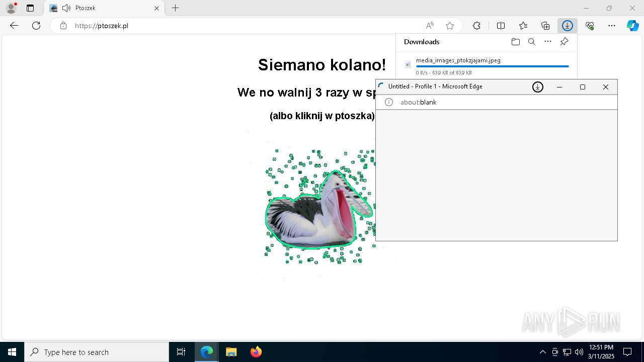Start Read aloud from address bar
Image resolution: width=644 pixels, height=362 pixels.
coord(430,26)
